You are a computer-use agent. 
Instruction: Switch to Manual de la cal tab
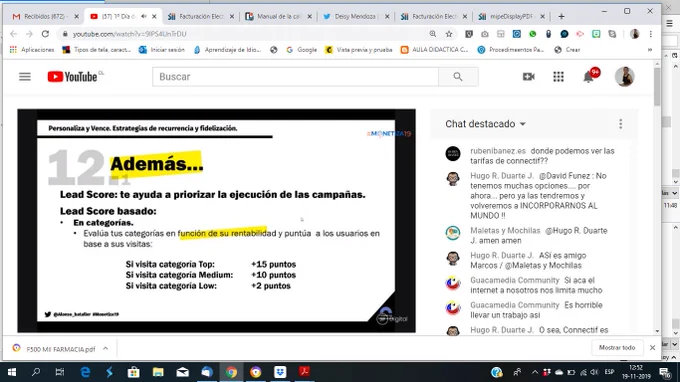pos(278,16)
